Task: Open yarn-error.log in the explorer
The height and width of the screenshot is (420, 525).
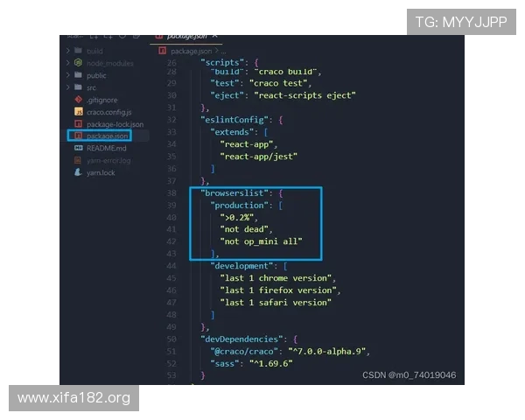Action: (108, 161)
